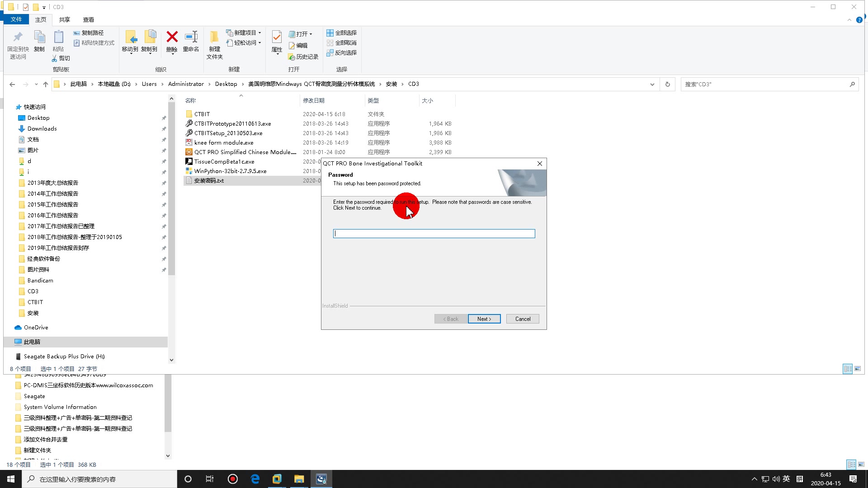868x488 pixels.
Task: Open the View ribbon tab
Action: [x=89, y=19]
